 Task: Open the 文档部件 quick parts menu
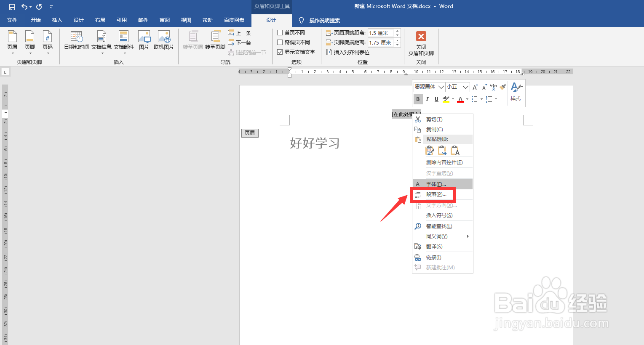coord(124,42)
